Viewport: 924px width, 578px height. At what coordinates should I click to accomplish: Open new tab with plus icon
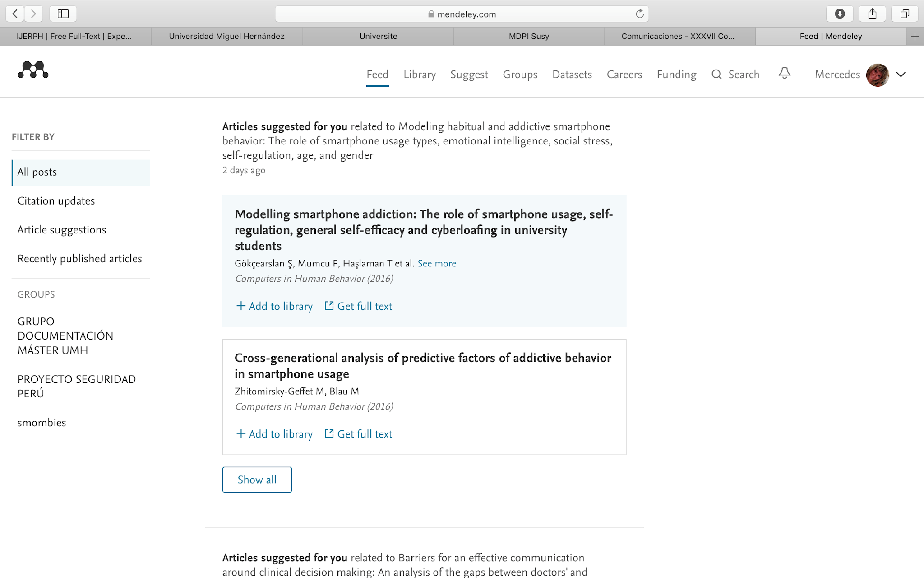coord(915,37)
